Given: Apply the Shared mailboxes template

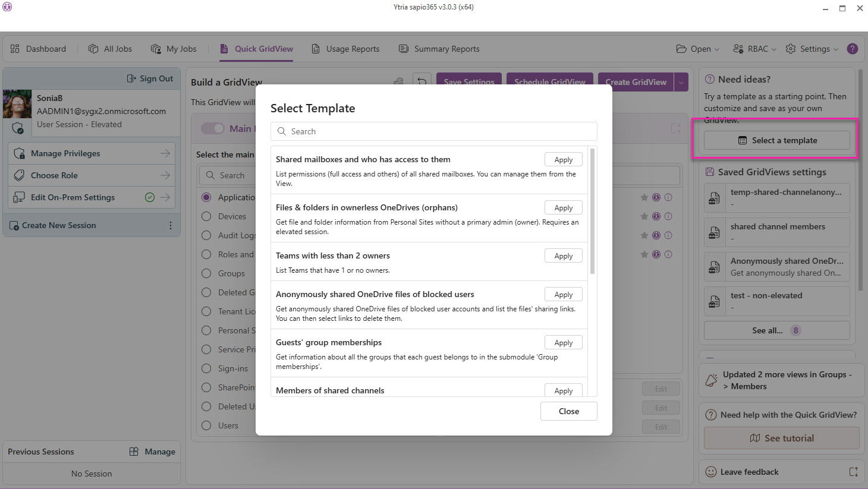Looking at the screenshot, I should [x=563, y=159].
